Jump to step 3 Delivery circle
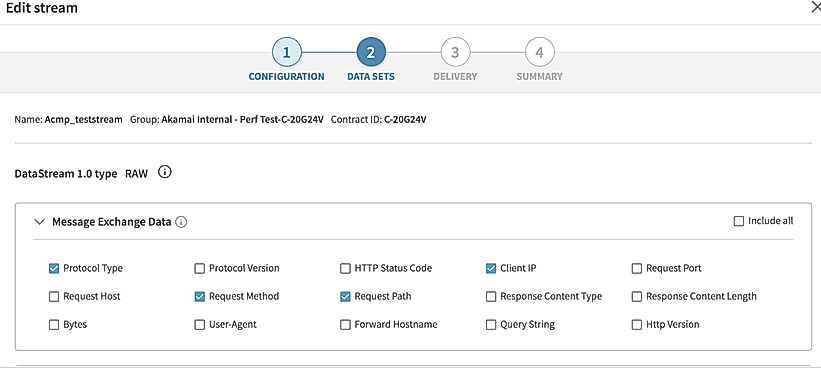The height and width of the screenshot is (368, 821). click(455, 52)
